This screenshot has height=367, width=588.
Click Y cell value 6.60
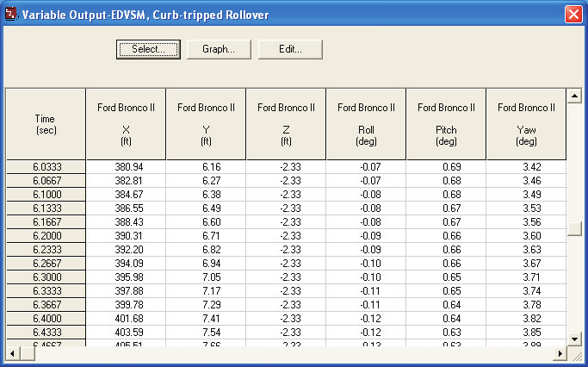pos(206,221)
